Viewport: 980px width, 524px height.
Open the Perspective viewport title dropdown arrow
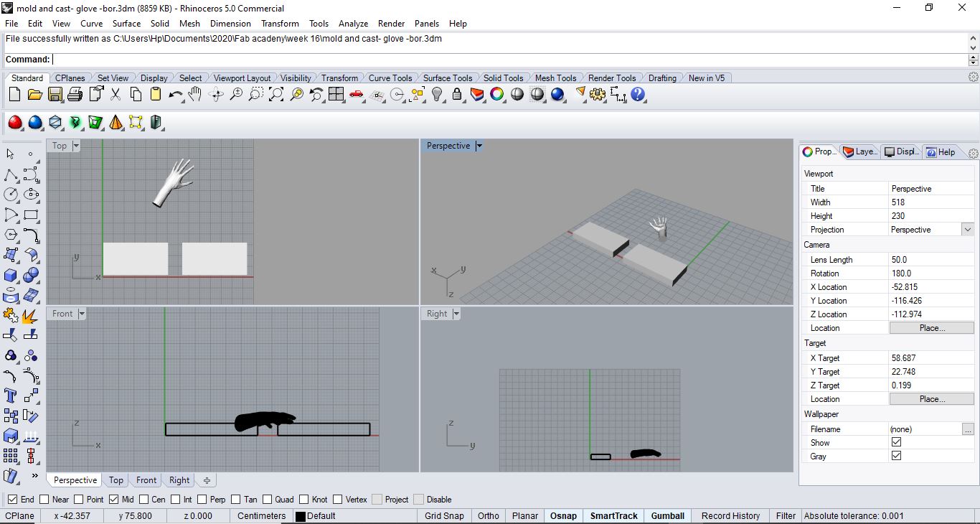click(x=479, y=146)
